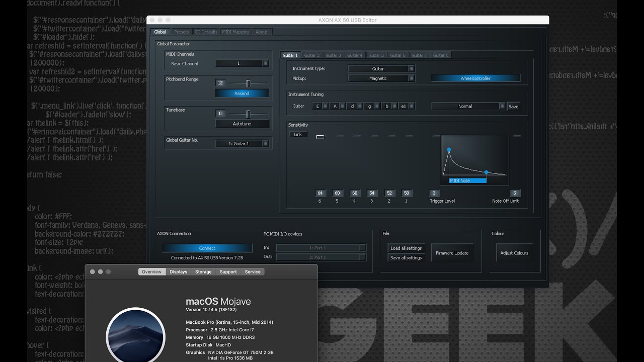The height and width of the screenshot is (362, 644).
Task: Open the Pickup dropdown set to Magnetic
Action: (x=381, y=78)
